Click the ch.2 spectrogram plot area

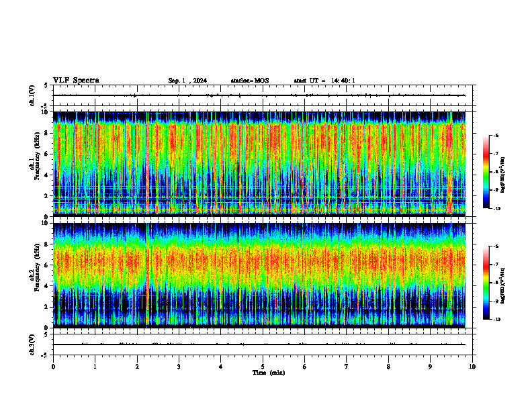pos(259,275)
